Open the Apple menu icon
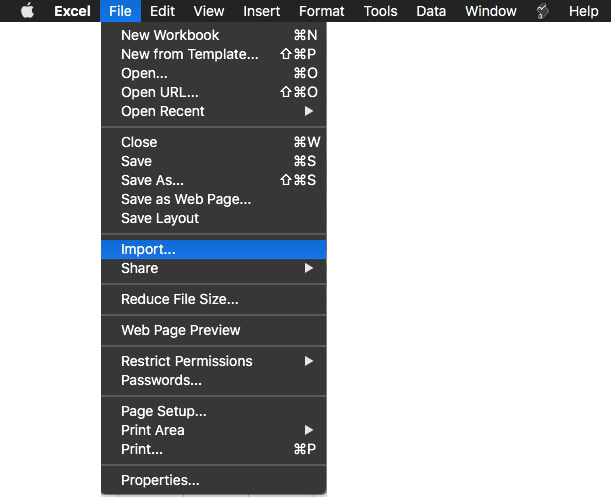The height and width of the screenshot is (497, 611). [27, 11]
